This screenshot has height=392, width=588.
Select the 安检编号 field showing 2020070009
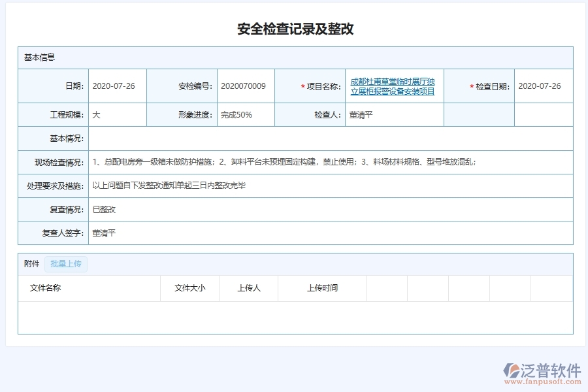click(x=244, y=86)
